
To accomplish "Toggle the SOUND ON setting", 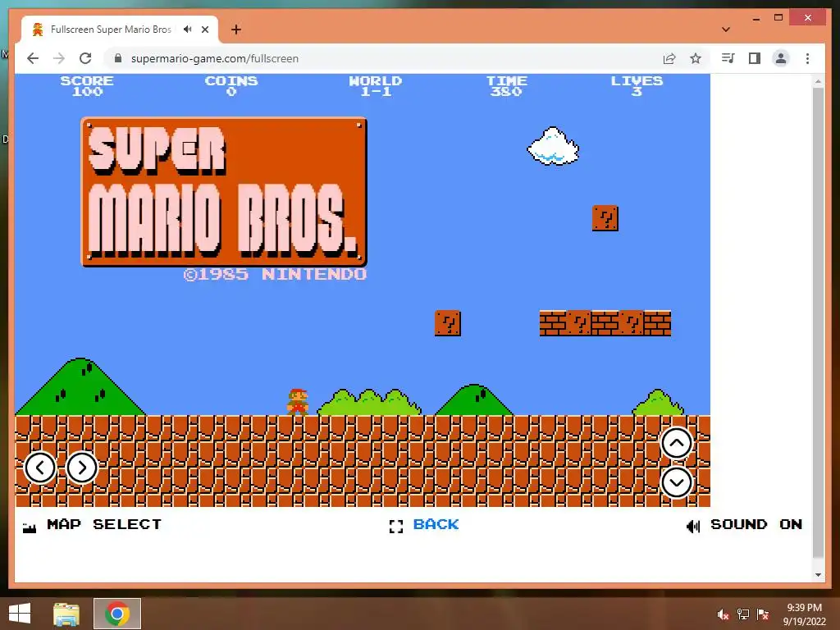I will point(756,524).
